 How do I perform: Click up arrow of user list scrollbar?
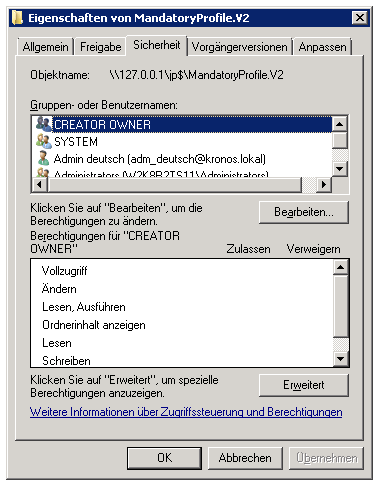point(340,124)
